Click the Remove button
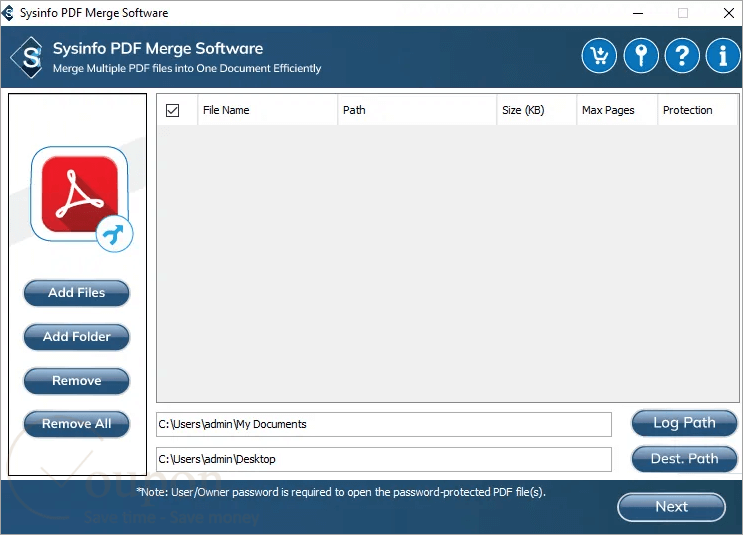This screenshot has width=743, height=535. click(76, 381)
